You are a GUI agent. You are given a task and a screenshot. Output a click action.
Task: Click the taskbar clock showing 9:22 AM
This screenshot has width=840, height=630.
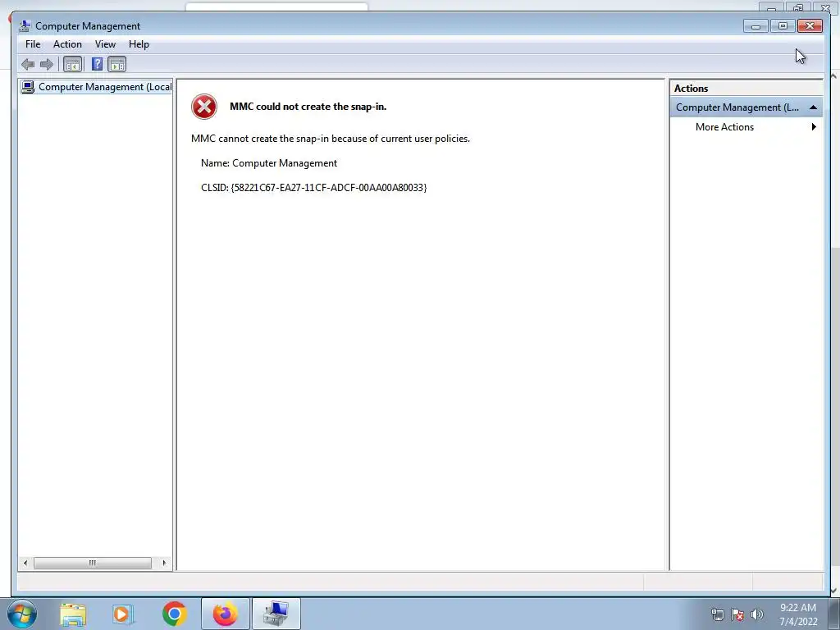(x=798, y=614)
